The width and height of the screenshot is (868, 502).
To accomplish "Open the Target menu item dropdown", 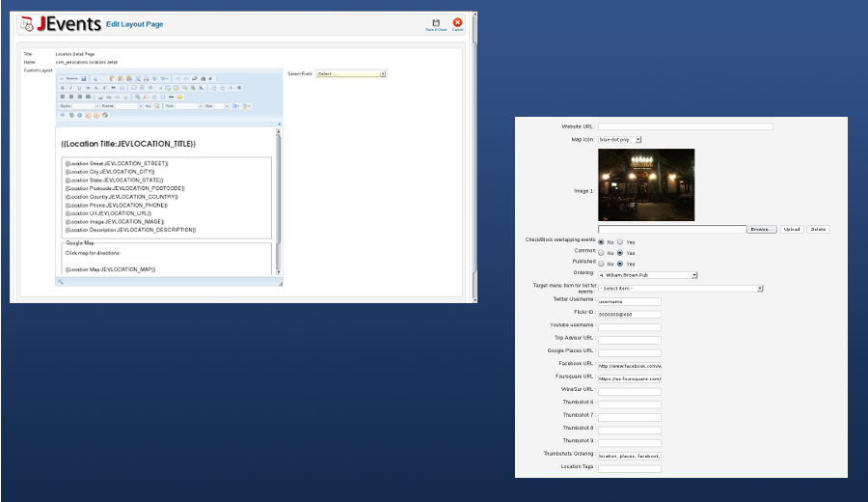I will [x=680, y=288].
